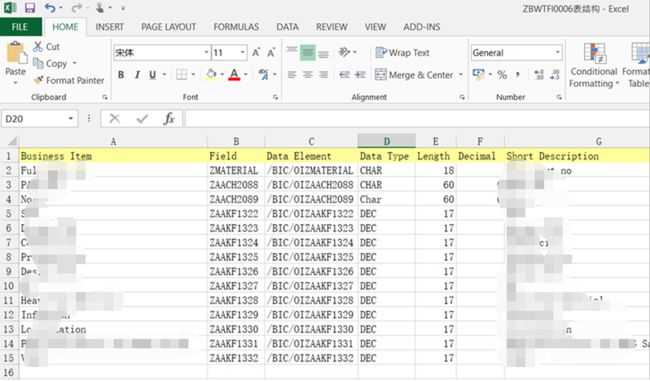Open the Number dialog launcher

(x=559, y=97)
